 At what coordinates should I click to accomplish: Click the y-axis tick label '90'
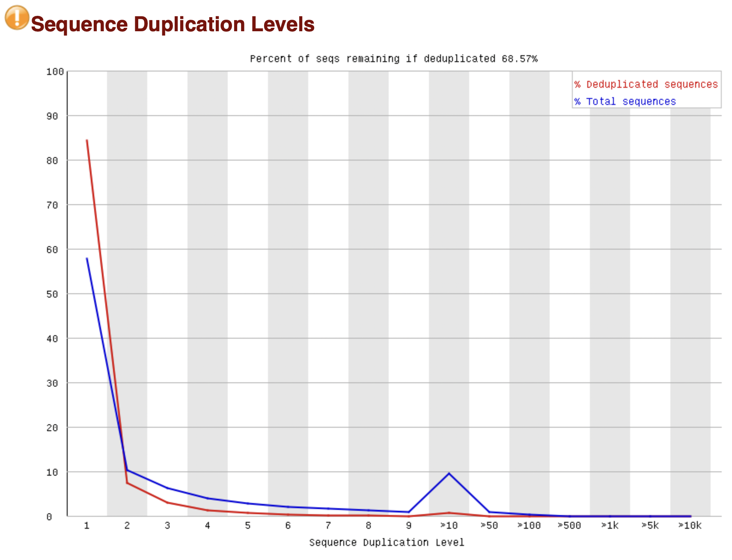(x=52, y=116)
